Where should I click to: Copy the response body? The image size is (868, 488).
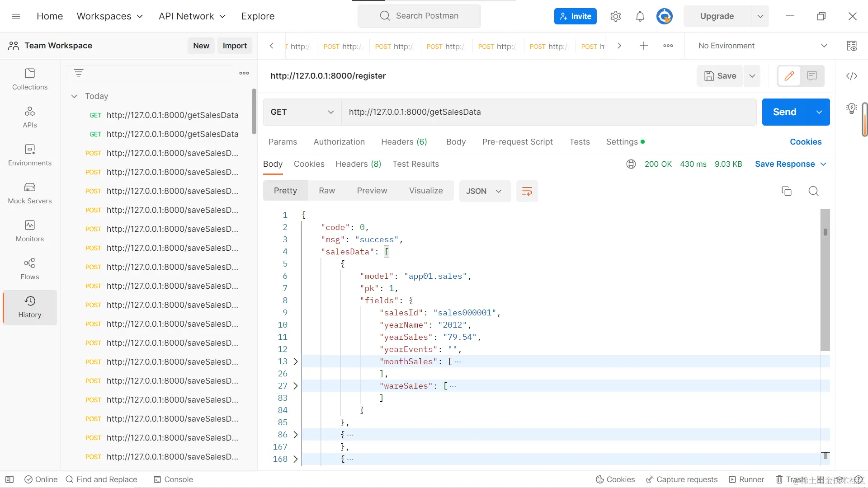(787, 191)
